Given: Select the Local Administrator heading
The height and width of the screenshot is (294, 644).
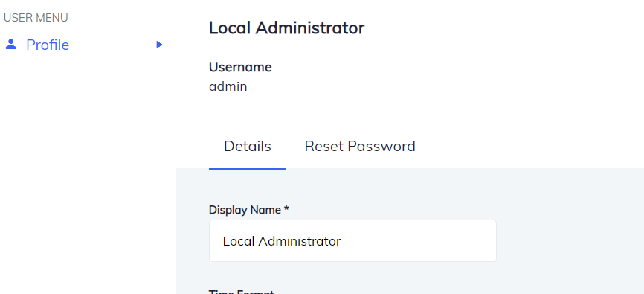Looking at the screenshot, I should point(286,28).
